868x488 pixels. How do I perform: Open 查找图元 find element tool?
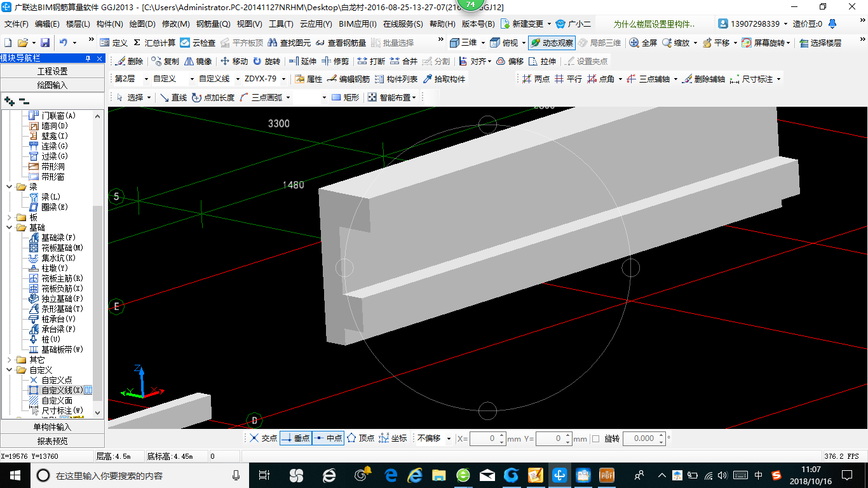pos(290,43)
